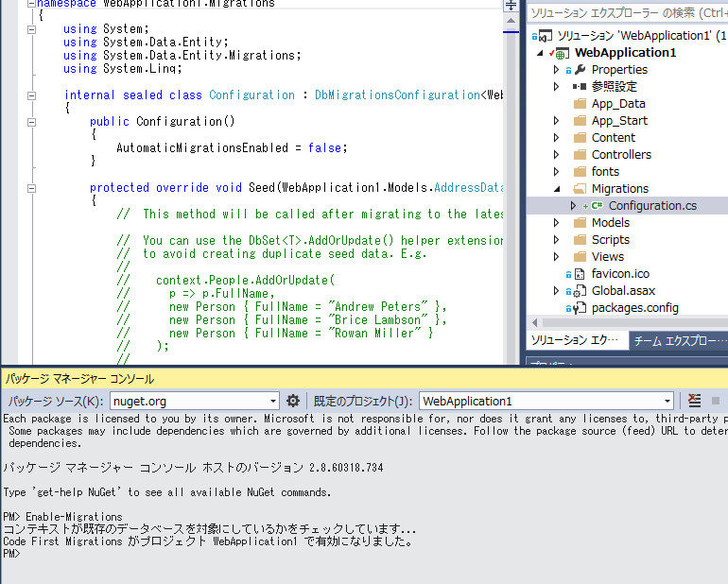Collapse the Migrations folder
The width and height of the screenshot is (728, 584).
pyautogui.click(x=557, y=189)
